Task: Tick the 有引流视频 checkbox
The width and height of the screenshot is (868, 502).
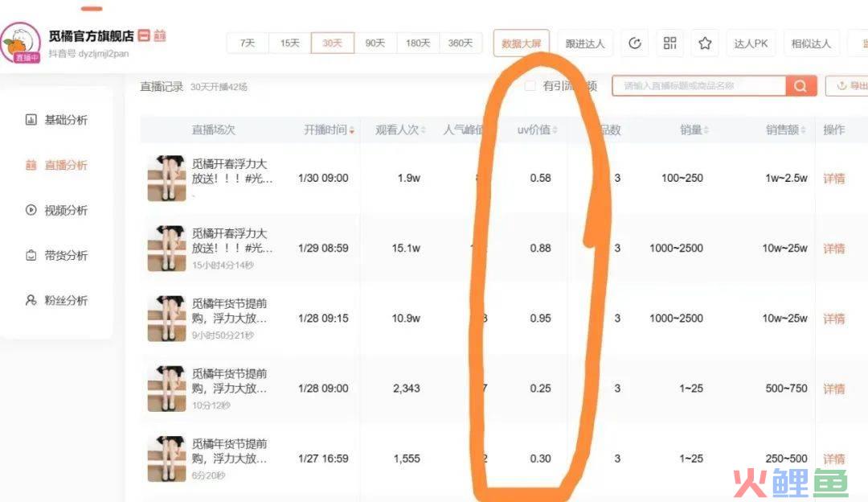Action: click(530, 86)
